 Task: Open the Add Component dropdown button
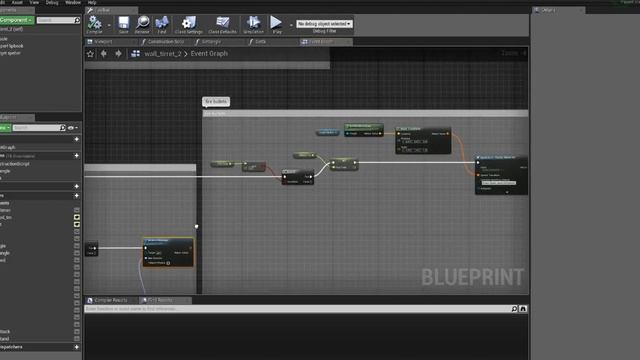tap(17, 20)
